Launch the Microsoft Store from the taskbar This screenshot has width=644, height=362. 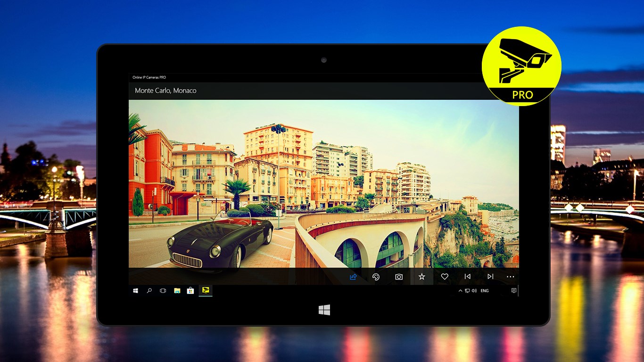point(190,290)
